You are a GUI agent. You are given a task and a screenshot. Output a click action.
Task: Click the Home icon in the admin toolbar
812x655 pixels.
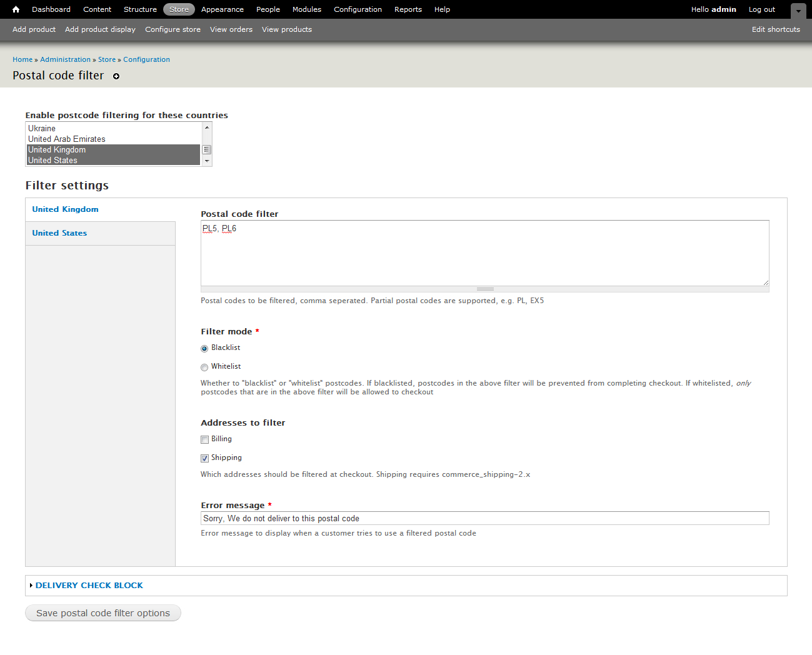15,9
